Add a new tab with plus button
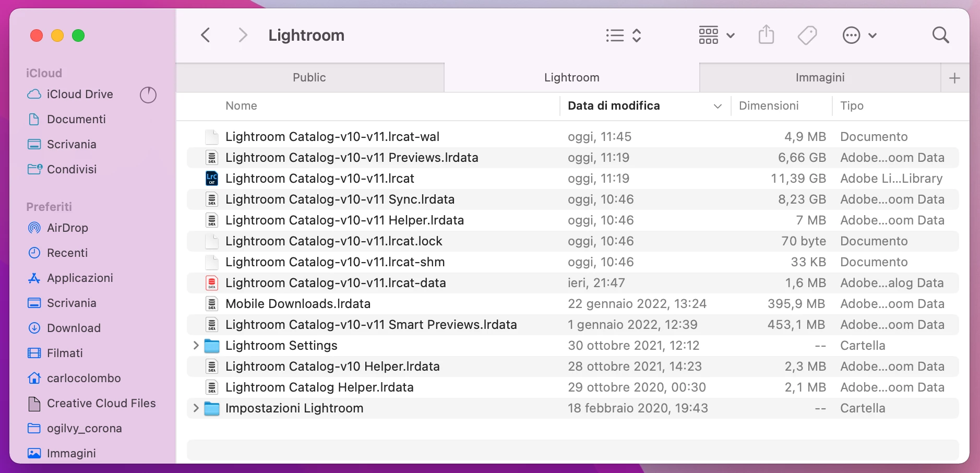The height and width of the screenshot is (473, 980). point(954,78)
